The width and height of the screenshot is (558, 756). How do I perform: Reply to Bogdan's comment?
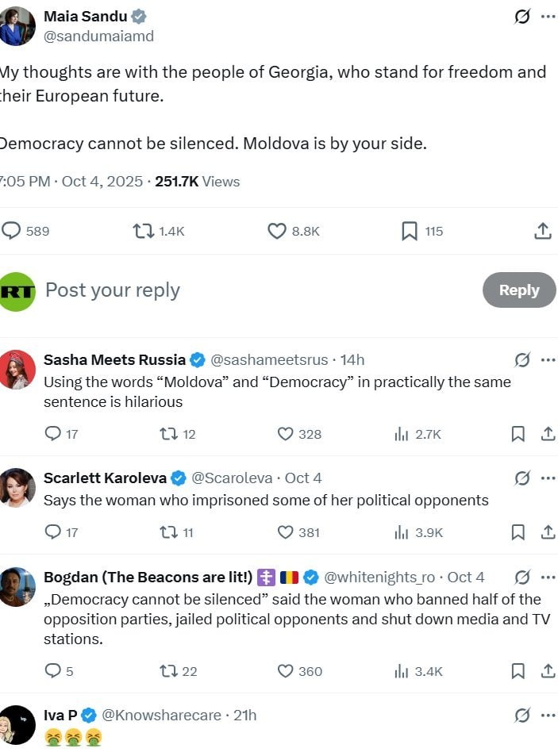tap(53, 671)
